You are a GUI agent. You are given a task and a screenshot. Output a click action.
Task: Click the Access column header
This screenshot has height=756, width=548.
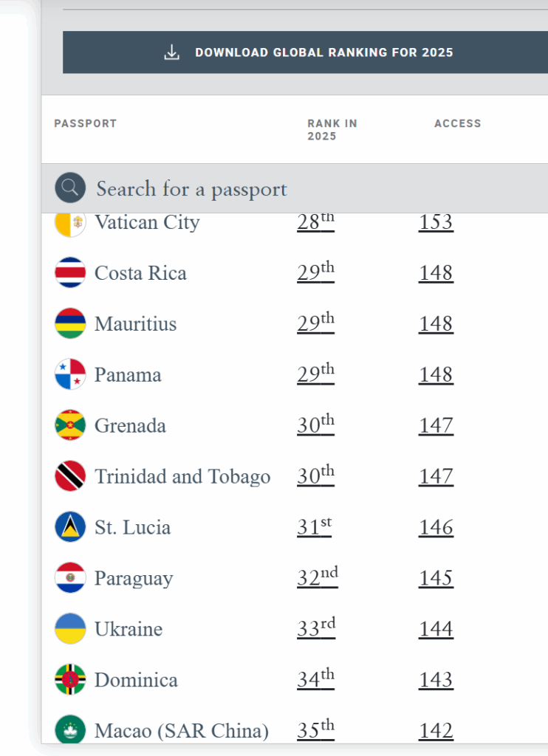pyautogui.click(x=457, y=123)
